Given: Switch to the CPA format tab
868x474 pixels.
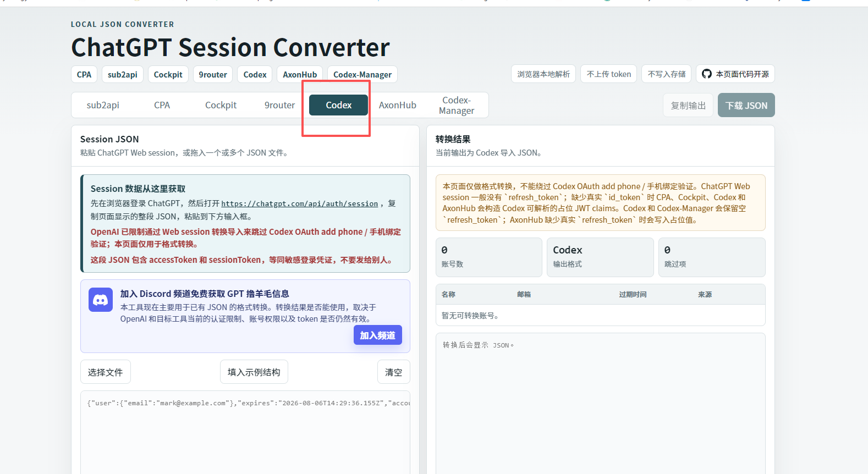Looking at the screenshot, I should tap(162, 105).
